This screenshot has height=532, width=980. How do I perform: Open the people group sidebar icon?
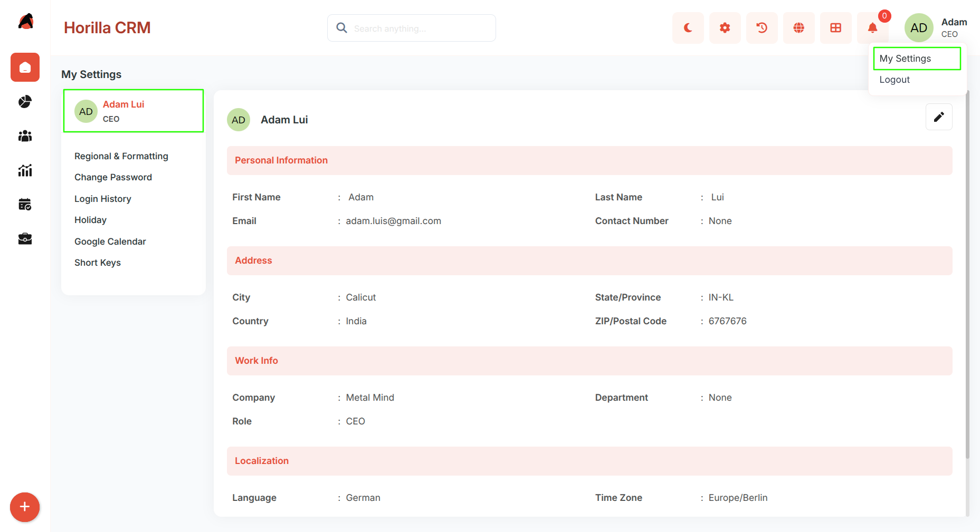click(x=25, y=136)
